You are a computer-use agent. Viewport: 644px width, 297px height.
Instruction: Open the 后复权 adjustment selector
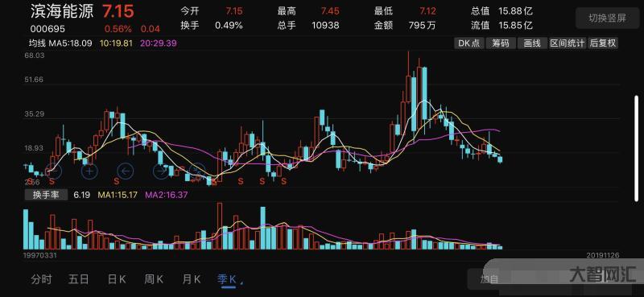602,43
